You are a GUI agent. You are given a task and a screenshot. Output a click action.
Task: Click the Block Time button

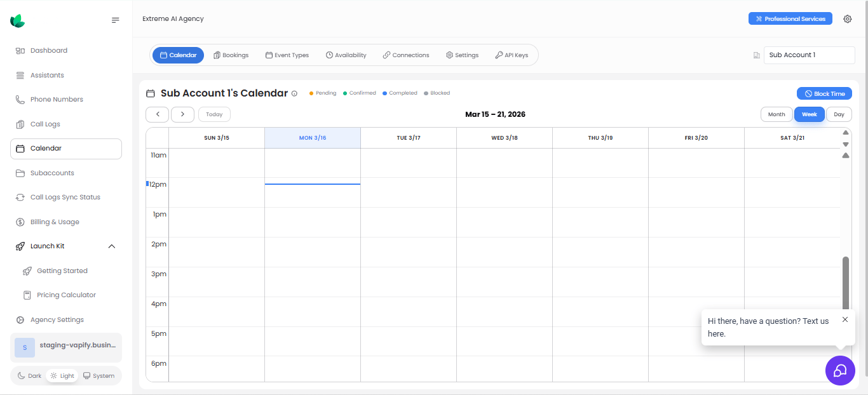[824, 93]
